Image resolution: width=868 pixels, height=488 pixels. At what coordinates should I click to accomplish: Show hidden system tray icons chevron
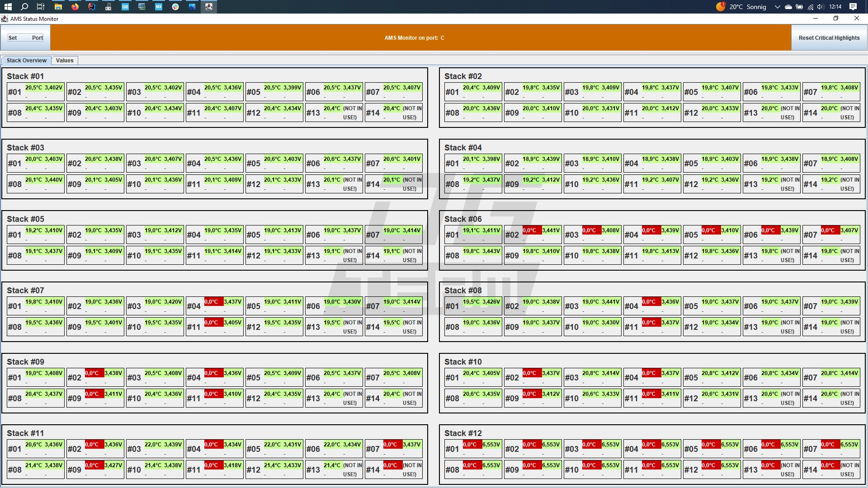[x=777, y=7]
